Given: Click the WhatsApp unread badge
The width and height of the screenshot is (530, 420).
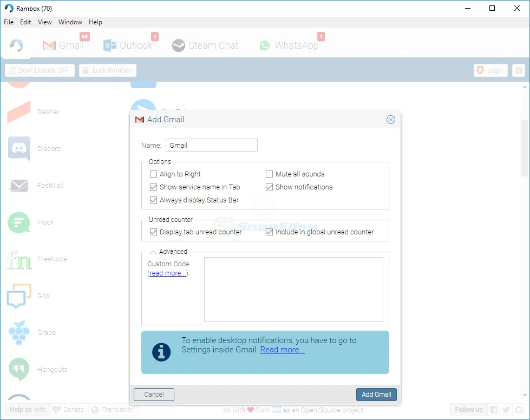Looking at the screenshot, I should coord(321,36).
